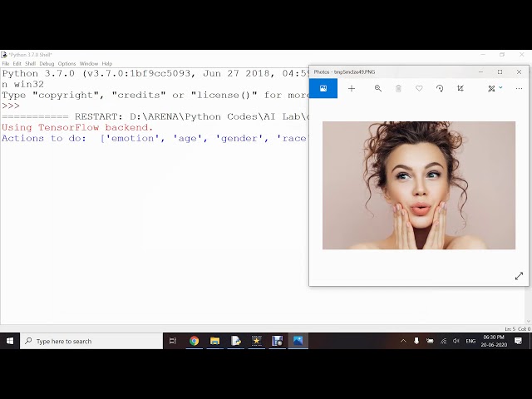Viewport: 532px width, 399px height.
Task: Open the Edit & Create dropdown in Photos
Action: pos(495,89)
